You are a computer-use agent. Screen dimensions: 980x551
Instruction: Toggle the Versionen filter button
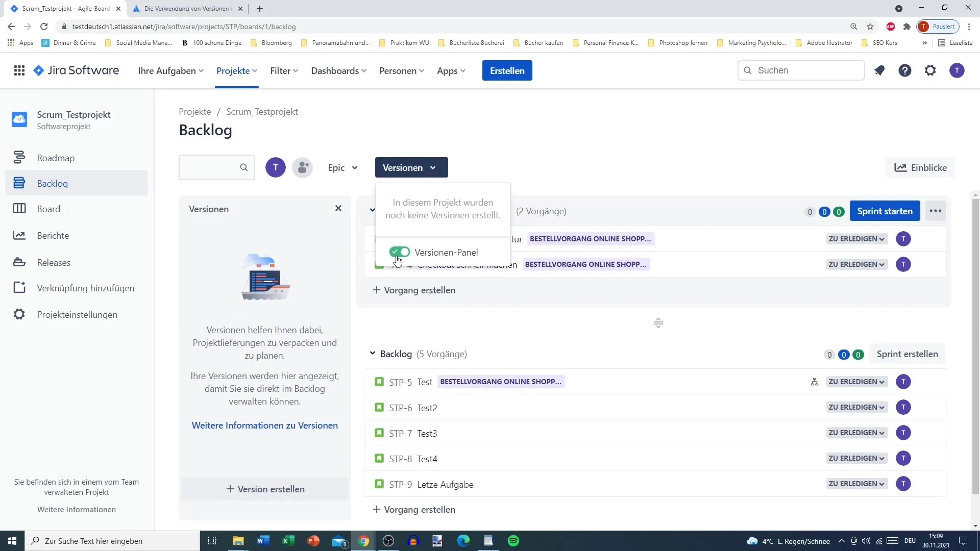(410, 167)
